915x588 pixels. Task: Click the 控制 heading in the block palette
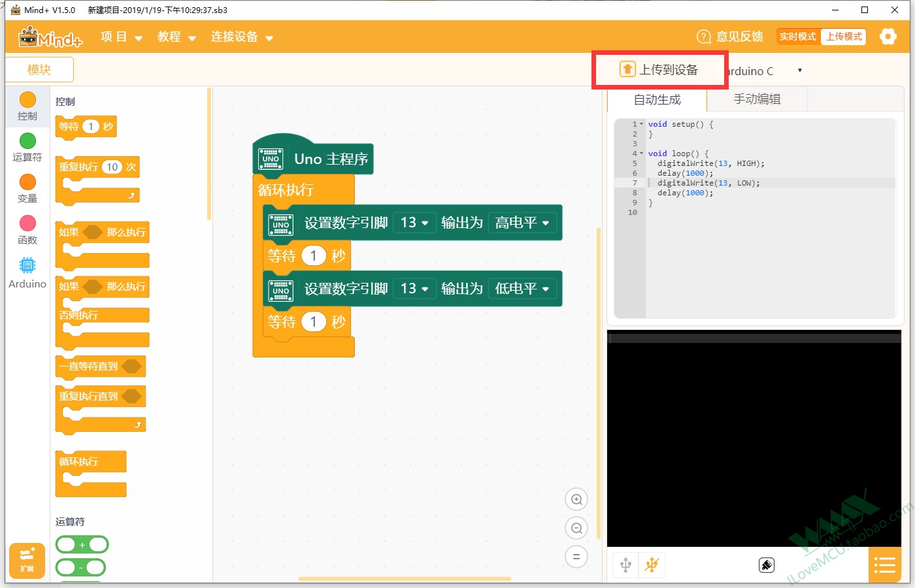65,102
